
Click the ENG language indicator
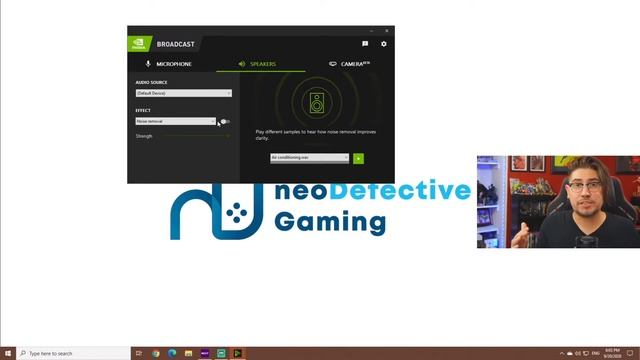click(x=596, y=353)
